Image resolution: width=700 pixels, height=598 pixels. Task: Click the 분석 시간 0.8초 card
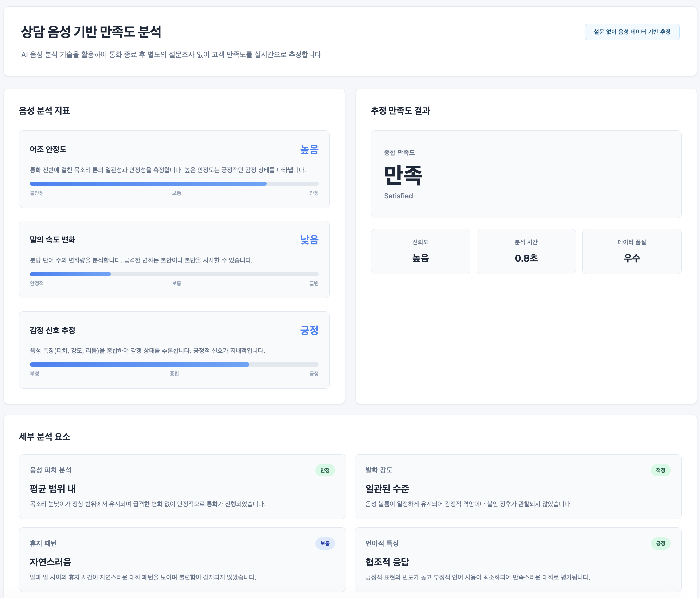tap(526, 251)
